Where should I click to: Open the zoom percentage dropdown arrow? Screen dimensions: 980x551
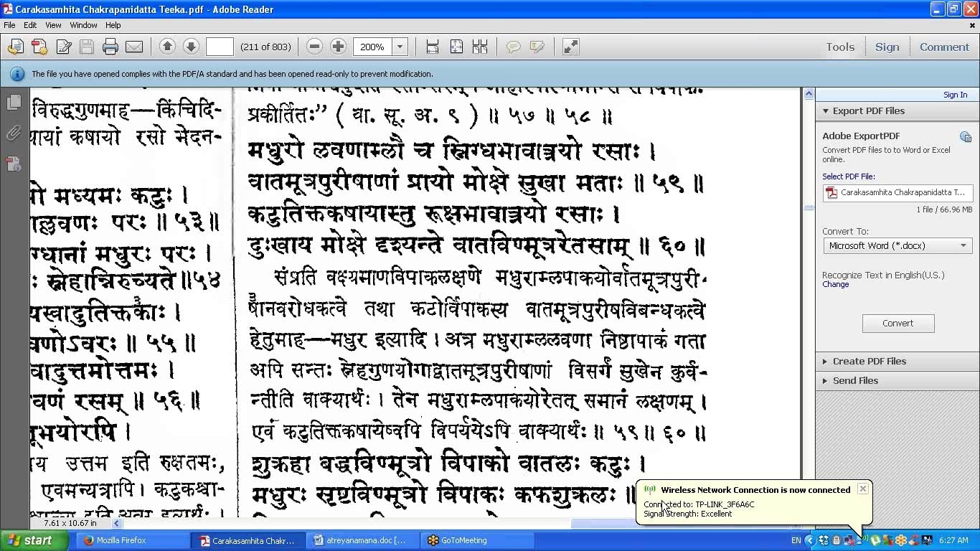click(400, 47)
